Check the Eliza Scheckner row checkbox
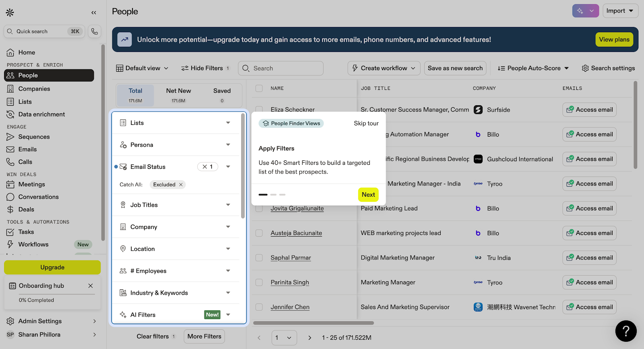The image size is (644, 349). click(259, 109)
